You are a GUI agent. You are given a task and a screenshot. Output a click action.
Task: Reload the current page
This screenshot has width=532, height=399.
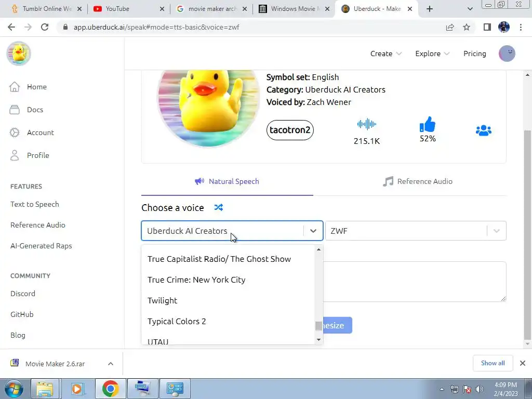(x=45, y=27)
